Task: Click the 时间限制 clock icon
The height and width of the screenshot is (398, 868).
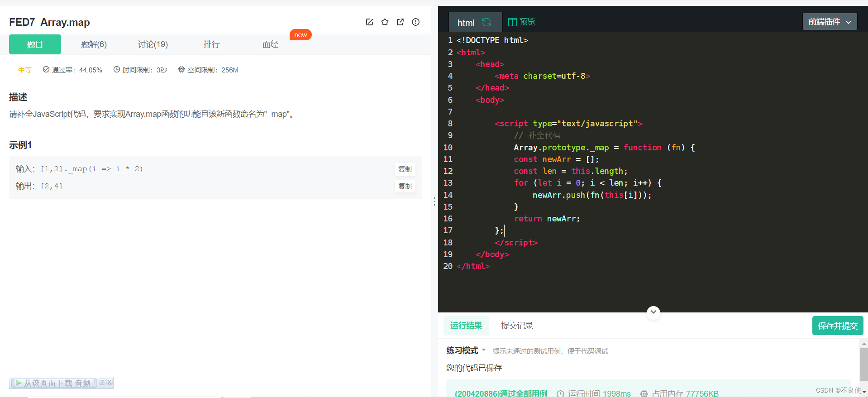Action: pos(117,69)
